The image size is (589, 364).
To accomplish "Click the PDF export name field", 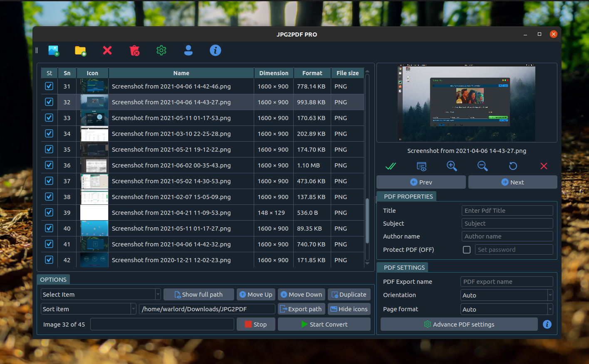I will 507,282.
